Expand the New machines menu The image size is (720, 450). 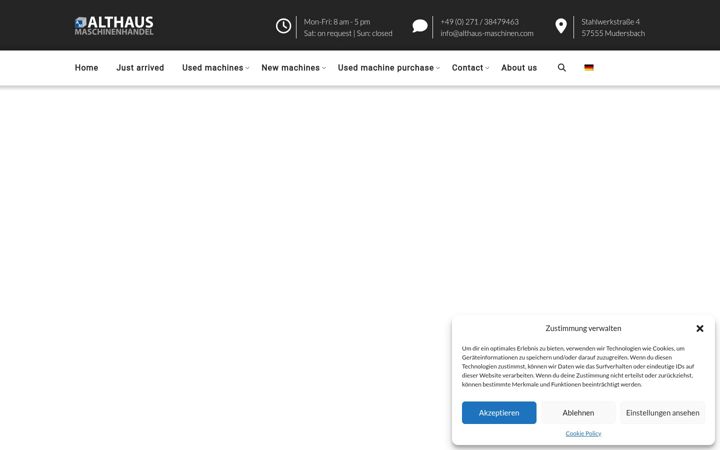(x=293, y=68)
